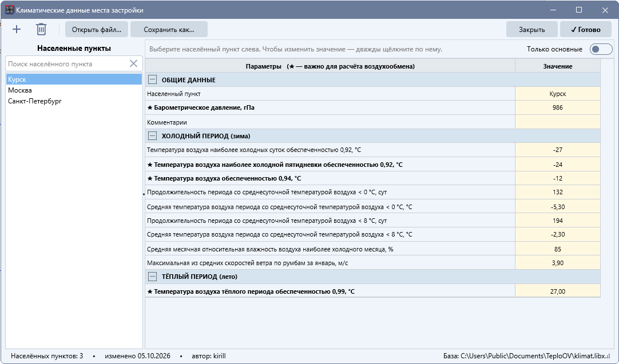This screenshot has width=619, height=364.
Task: Click the average temperature value -2,30
Action: point(557,234)
